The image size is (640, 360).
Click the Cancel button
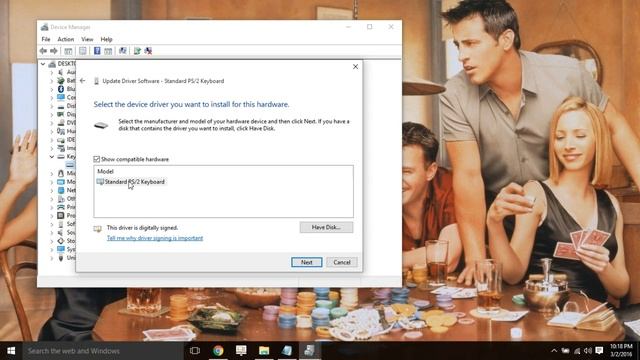(x=342, y=262)
